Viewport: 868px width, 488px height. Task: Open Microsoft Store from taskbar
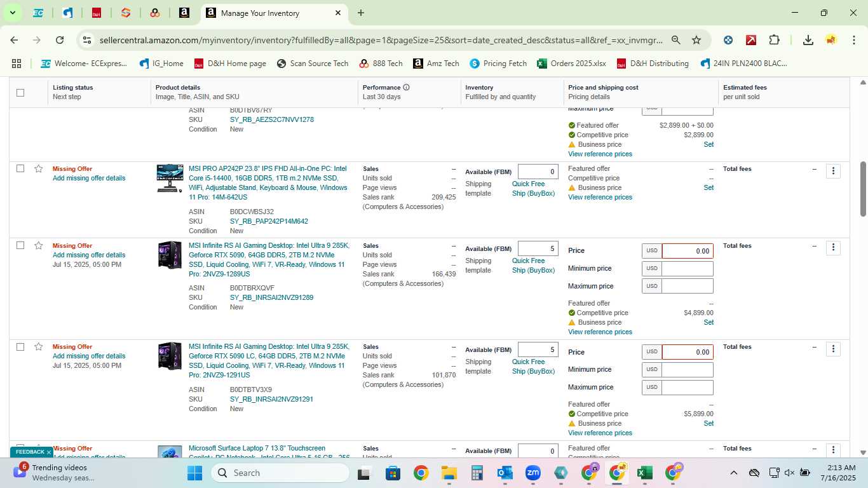tap(393, 473)
